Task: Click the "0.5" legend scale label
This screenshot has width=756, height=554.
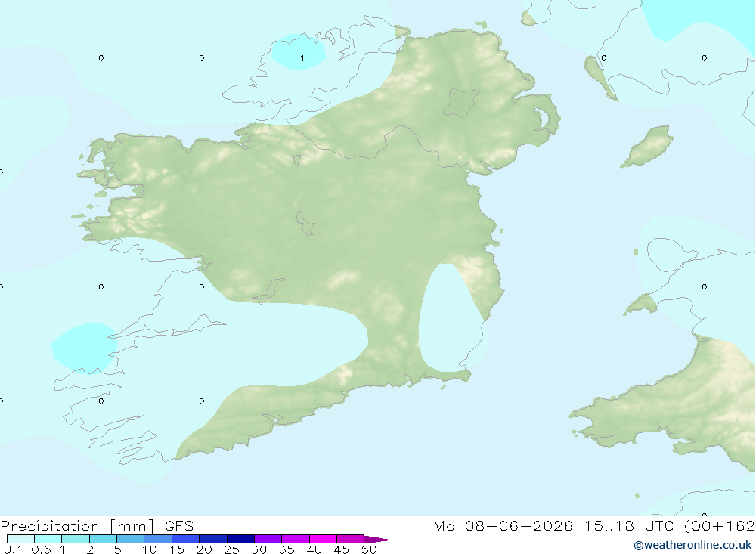Action: (x=41, y=549)
